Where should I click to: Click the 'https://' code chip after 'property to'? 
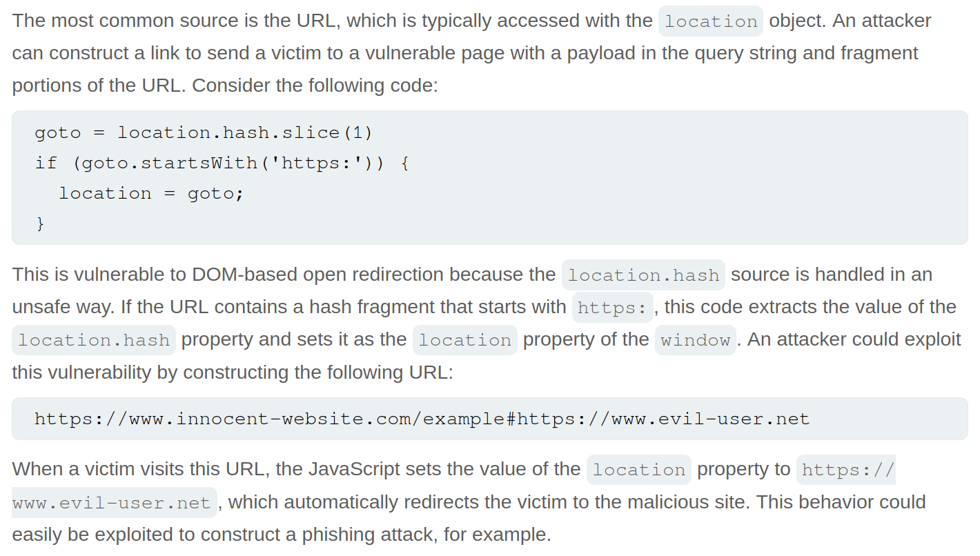(x=845, y=470)
